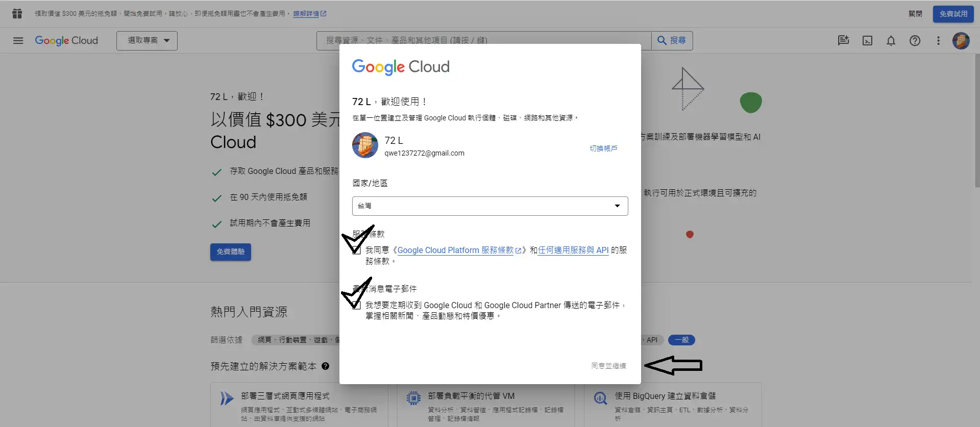This screenshot has width=980, height=427.
Task: Click the 關閉 banner dismiss button
Action: tap(915, 14)
